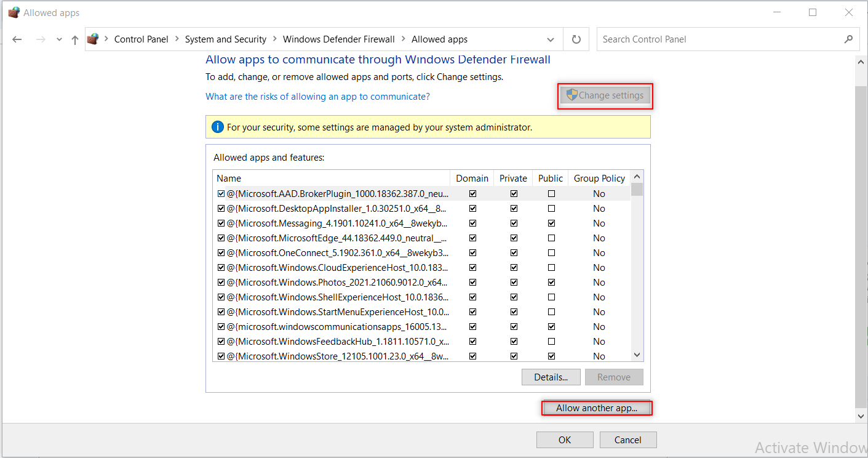
Task: Toggle Public checkbox for Microsoft.WindowsFeedbackHub
Action: click(x=551, y=341)
